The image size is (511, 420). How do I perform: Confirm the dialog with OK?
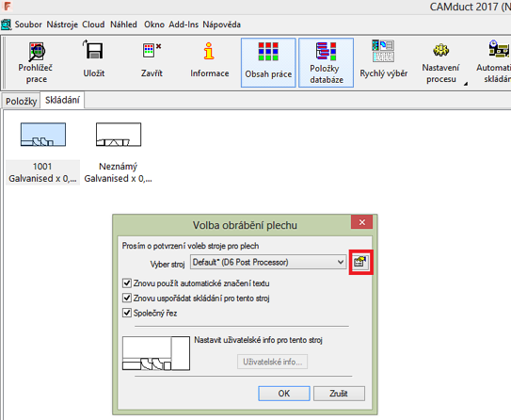pyautogui.click(x=284, y=394)
